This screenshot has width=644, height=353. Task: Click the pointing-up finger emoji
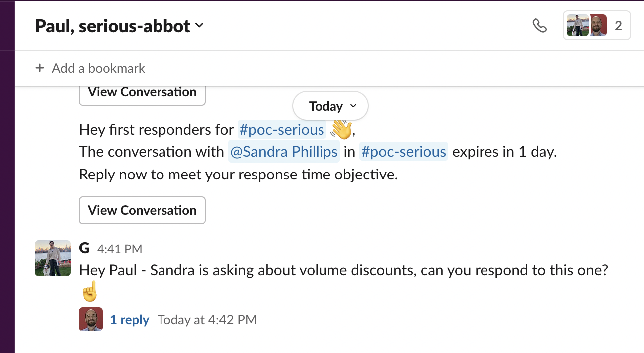pyautogui.click(x=90, y=292)
